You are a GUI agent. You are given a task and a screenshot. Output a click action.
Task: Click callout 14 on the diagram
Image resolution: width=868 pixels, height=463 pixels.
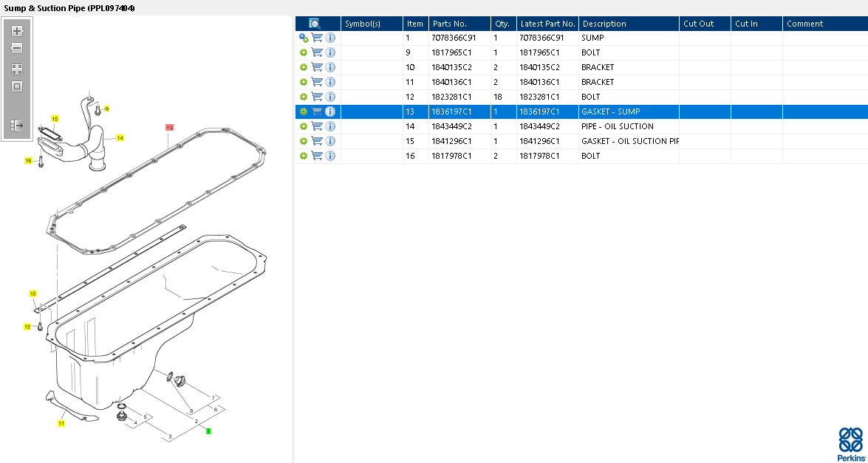tap(120, 138)
